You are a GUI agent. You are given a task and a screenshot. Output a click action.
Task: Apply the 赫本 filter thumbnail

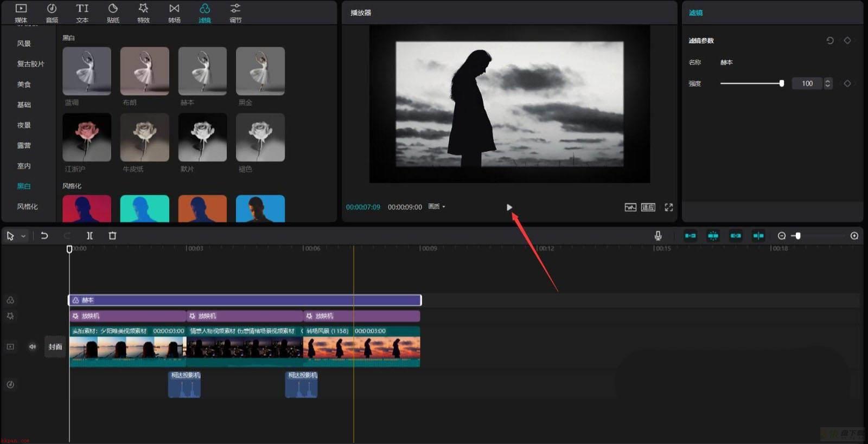coord(202,71)
